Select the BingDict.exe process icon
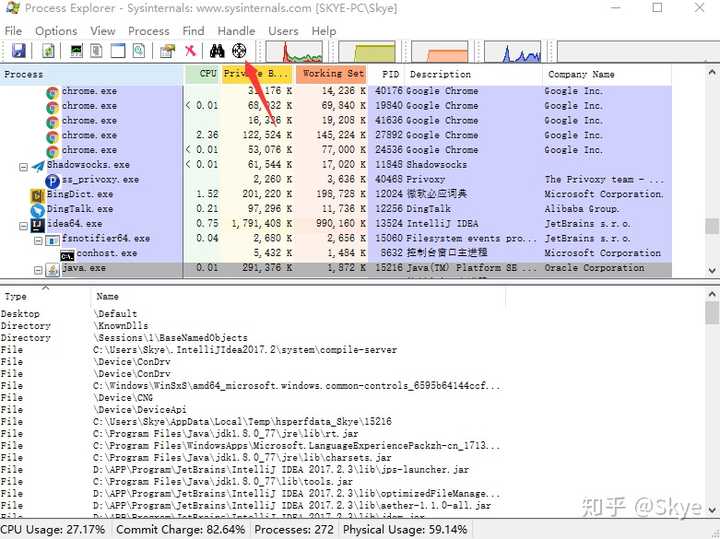Screen dimensions: 720x539 click(37, 195)
